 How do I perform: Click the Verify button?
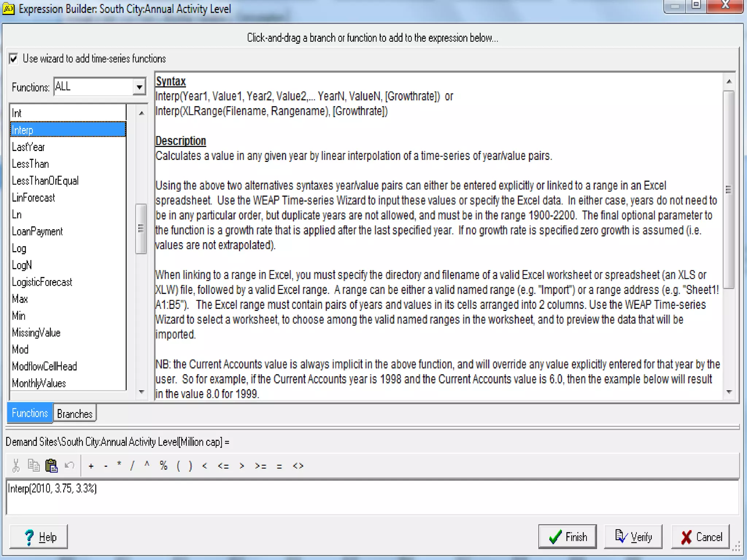633,537
